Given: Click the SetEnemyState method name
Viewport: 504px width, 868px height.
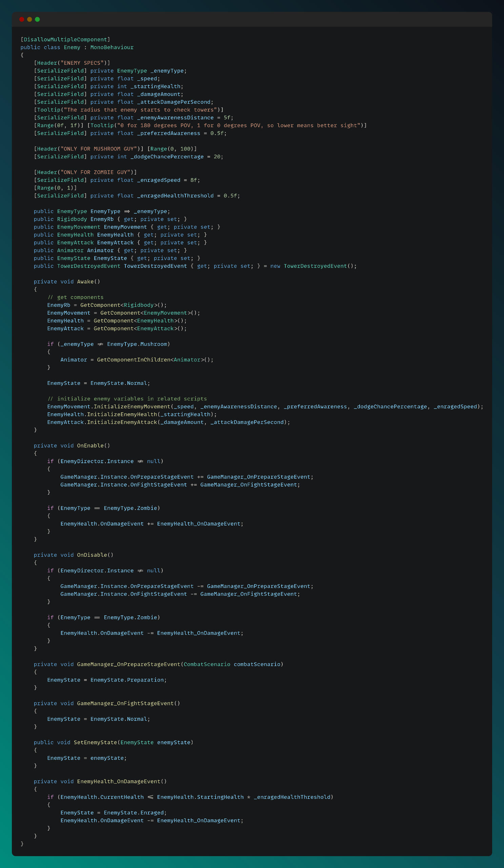Looking at the screenshot, I should click(x=95, y=742).
